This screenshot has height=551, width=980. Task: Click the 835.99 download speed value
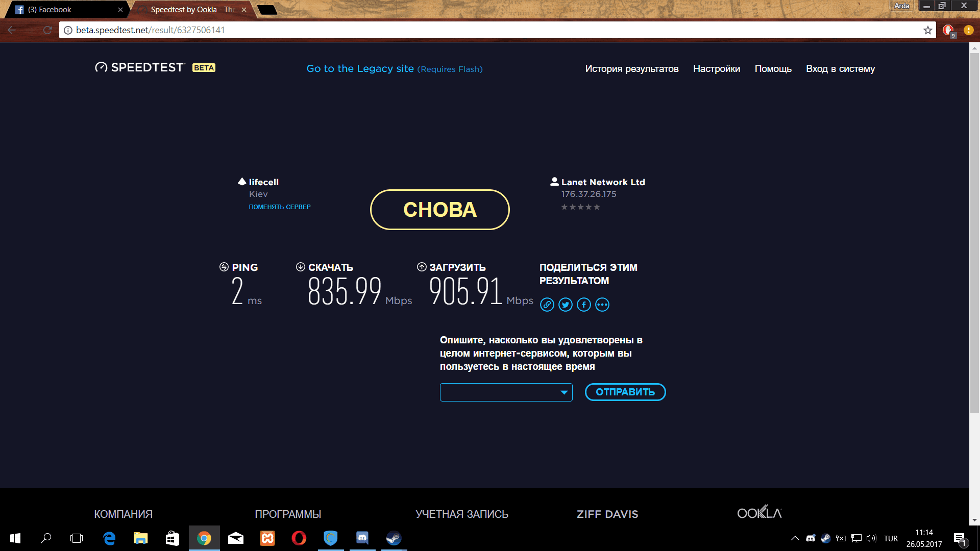345,291
